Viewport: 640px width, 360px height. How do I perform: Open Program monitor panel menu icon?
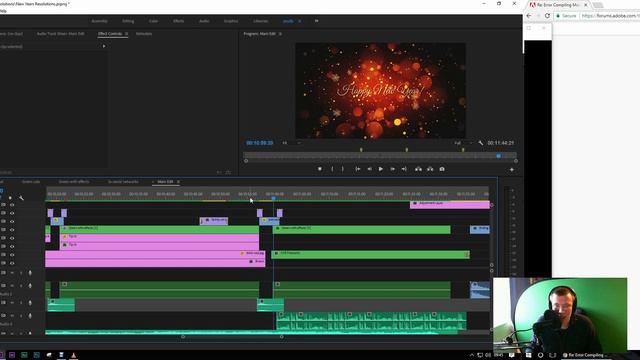click(x=280, y=34)
